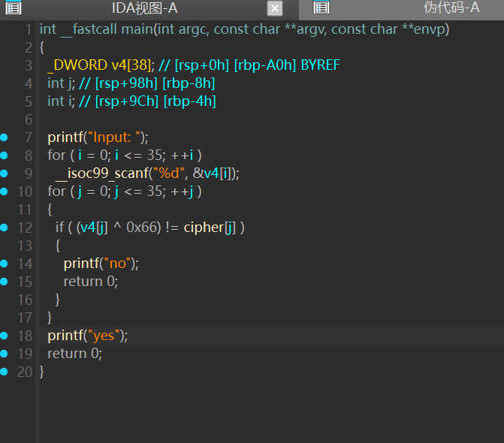Click the __isoc99_scanf call
Viewport: 504px width, 443px height.
point(102,173)
